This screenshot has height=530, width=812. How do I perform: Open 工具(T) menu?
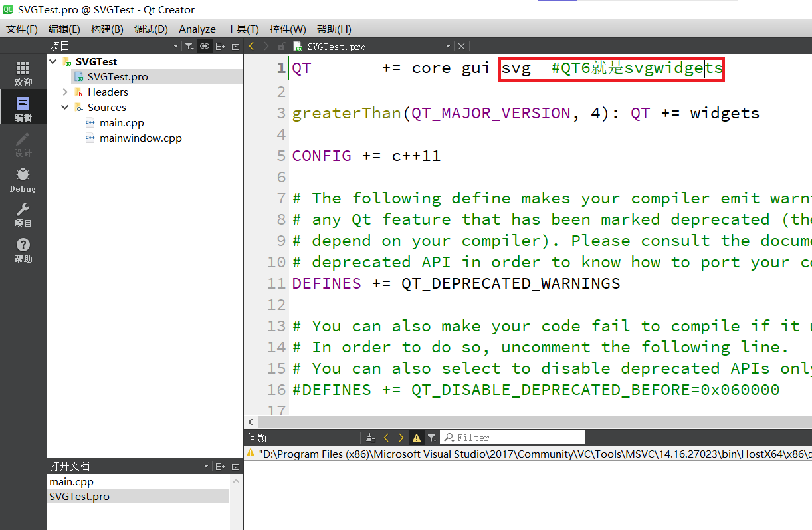(x=243, y=29)
